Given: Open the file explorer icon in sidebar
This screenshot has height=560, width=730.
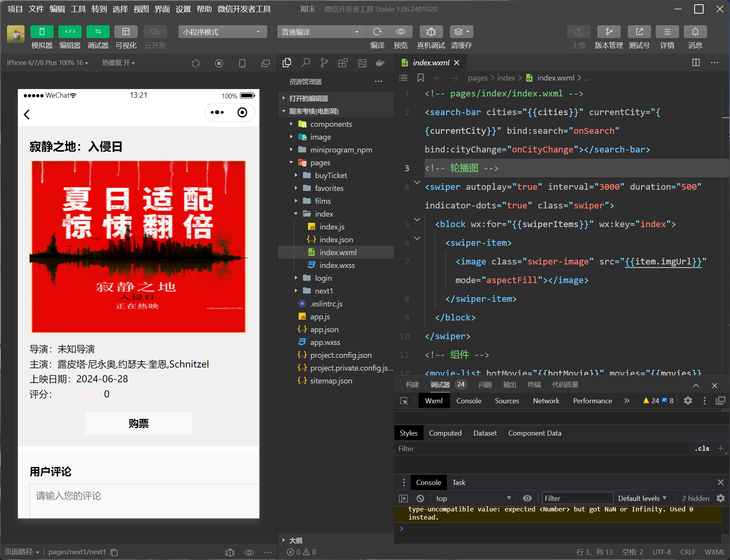Looking at the screenshot, I should 287,63.
